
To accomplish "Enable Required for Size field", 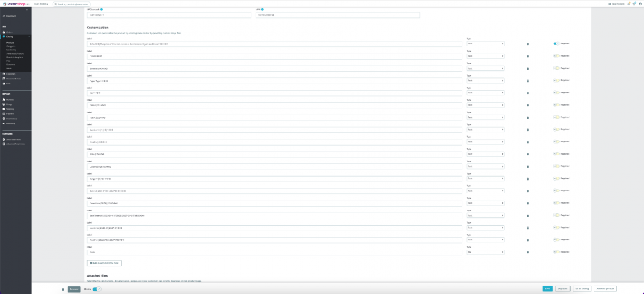I will (x=556, y=92).
